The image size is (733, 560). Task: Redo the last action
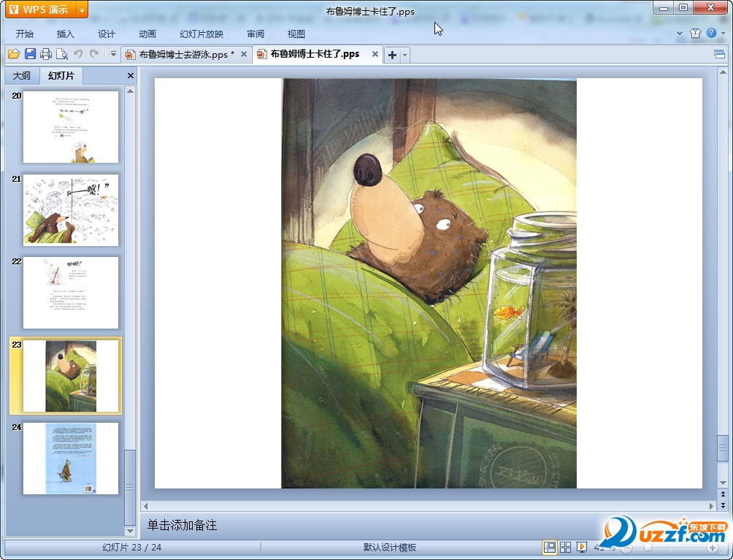pyautogui.click(x=94, y=54)
